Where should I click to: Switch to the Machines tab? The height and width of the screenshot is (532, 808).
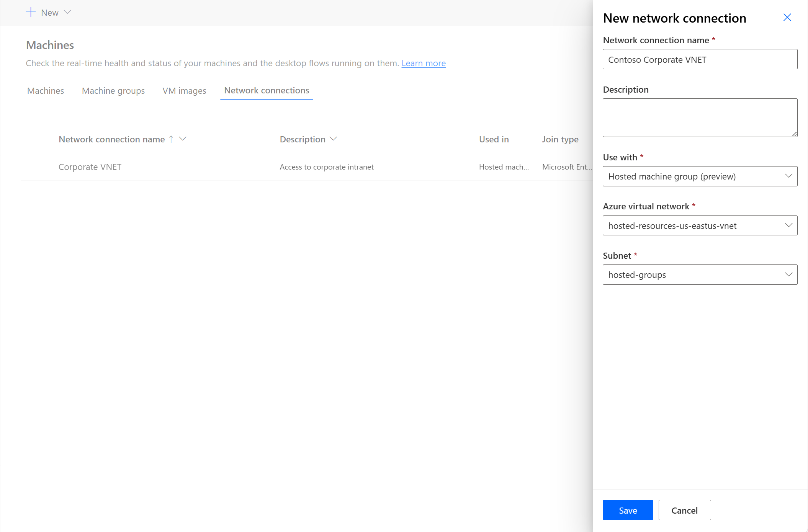45,90
